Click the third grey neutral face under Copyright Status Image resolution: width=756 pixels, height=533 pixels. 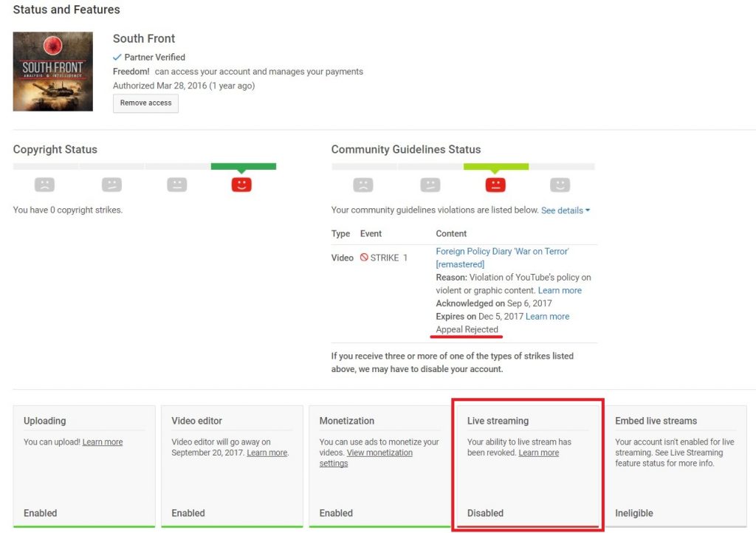click(177, 185)
